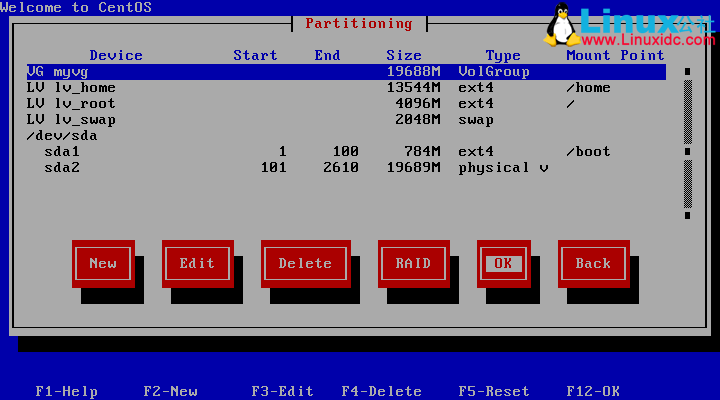Click the Type column header
Viewport: 720px width, 400px height.
tap(503, 56)
